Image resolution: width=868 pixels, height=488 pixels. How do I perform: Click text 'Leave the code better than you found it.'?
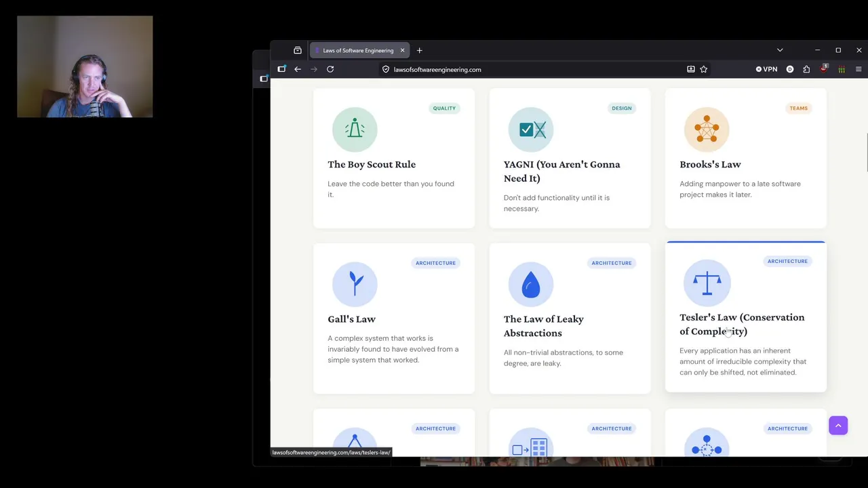point(391,189)
